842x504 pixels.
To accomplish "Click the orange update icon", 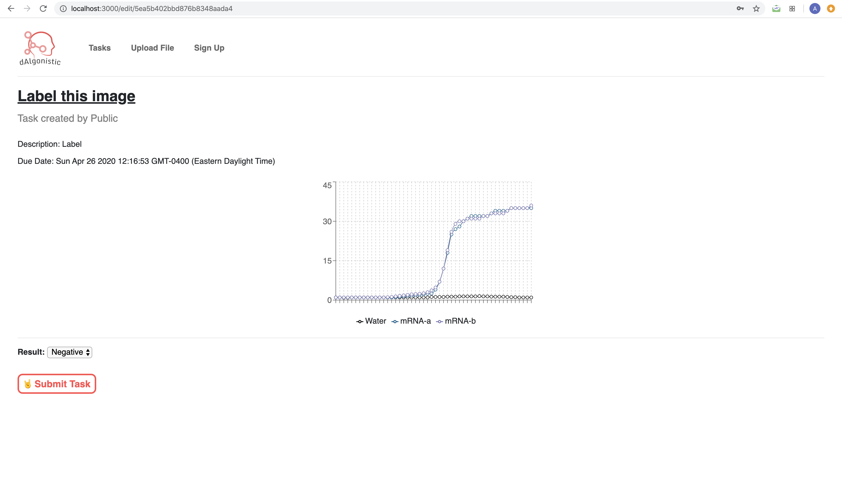I will [x=831, y=9].
